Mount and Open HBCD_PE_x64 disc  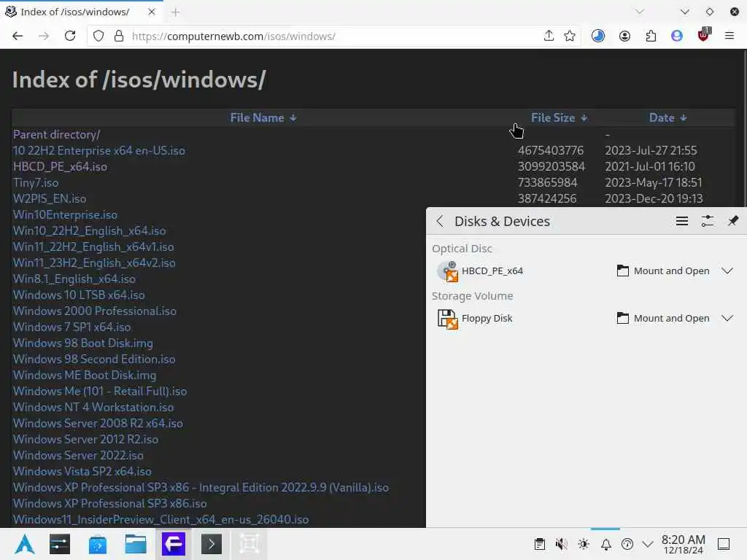(663, 271)
